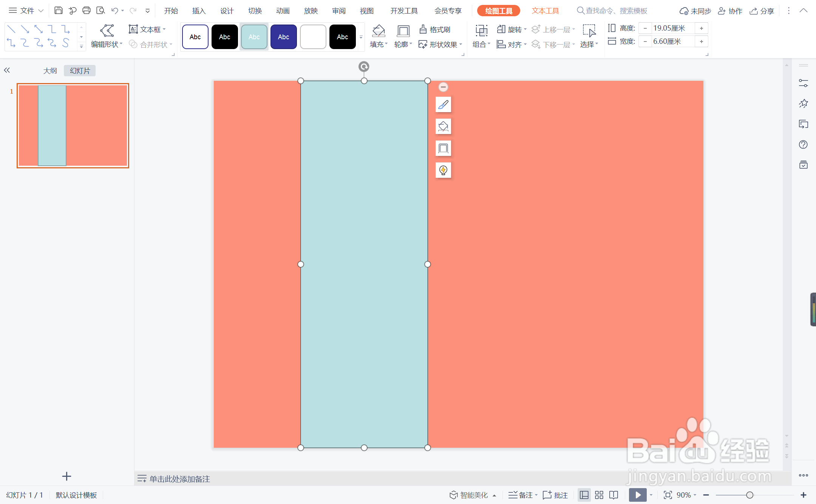Click the Collaborate (协作) button

(730, 11)
